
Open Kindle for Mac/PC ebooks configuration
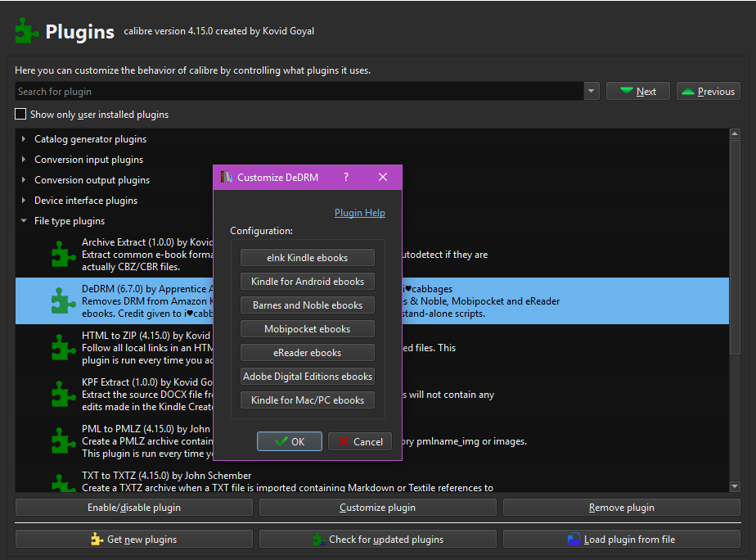308,400
